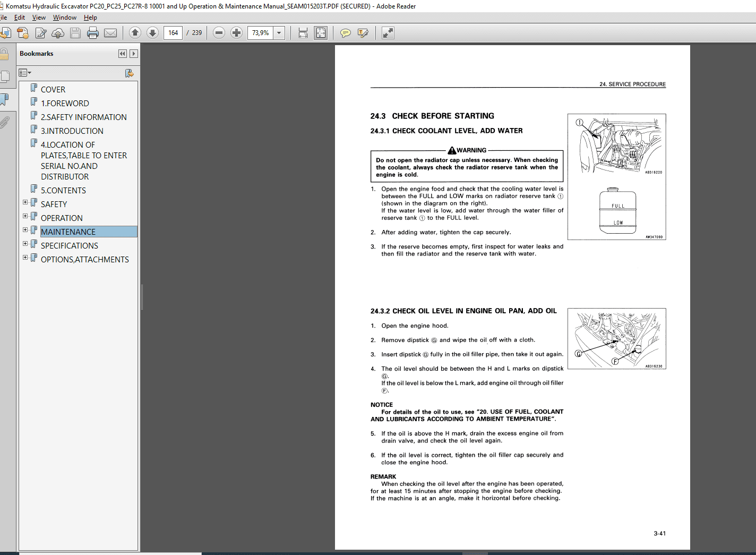Click the page number input field
The height and width of the screenshot is (555, 756).
(x=173, y=33)
